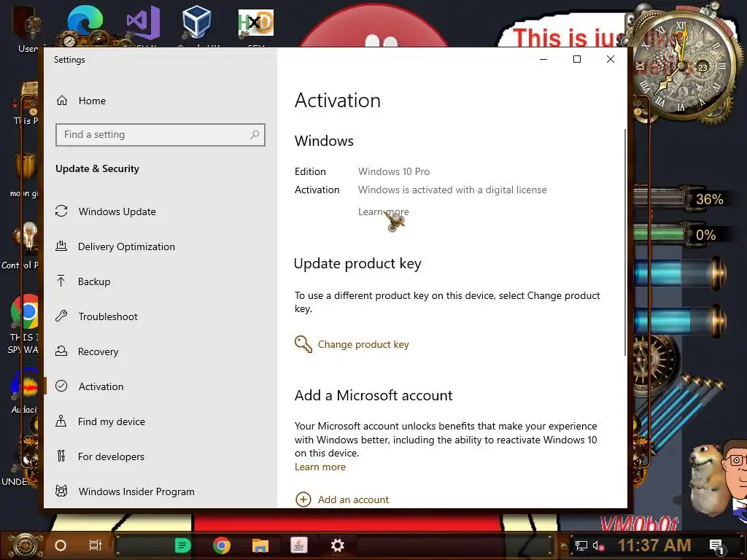Focus the Find a setting field

160,135
